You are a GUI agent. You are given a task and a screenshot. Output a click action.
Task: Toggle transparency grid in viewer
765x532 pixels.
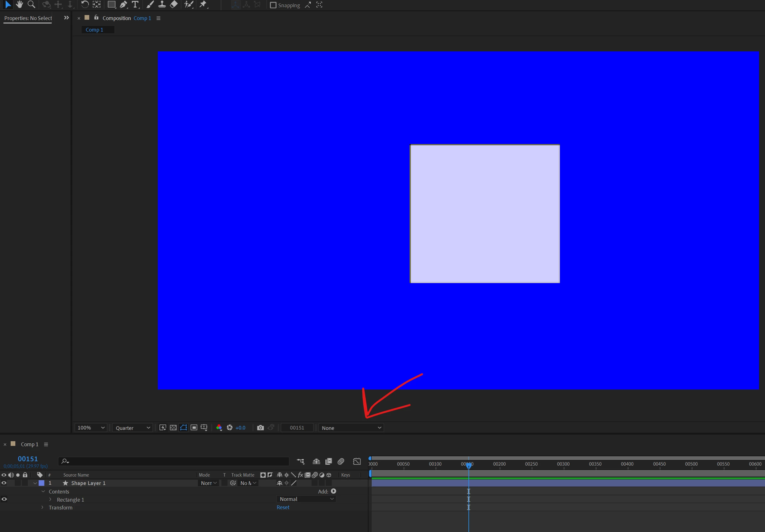point(173,428)
